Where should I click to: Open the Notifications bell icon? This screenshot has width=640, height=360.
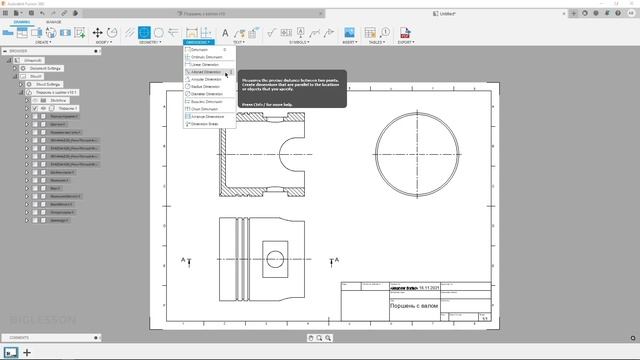607,13
